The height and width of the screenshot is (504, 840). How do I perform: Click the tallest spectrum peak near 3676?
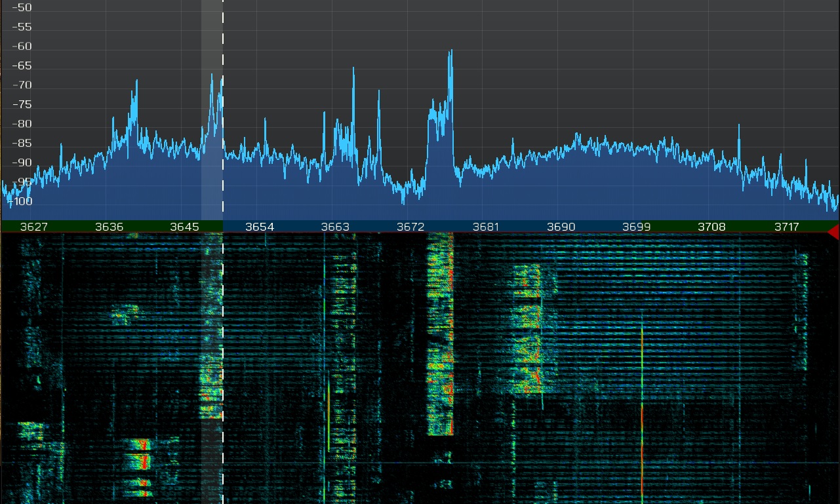tap(450, 52)
